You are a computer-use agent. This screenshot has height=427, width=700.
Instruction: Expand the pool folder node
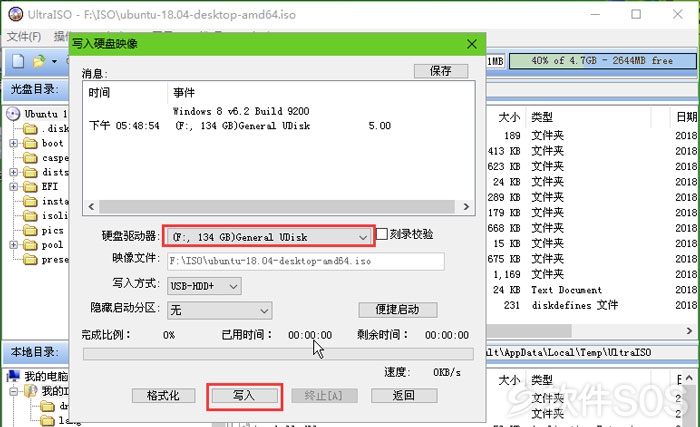click(13, 245)
